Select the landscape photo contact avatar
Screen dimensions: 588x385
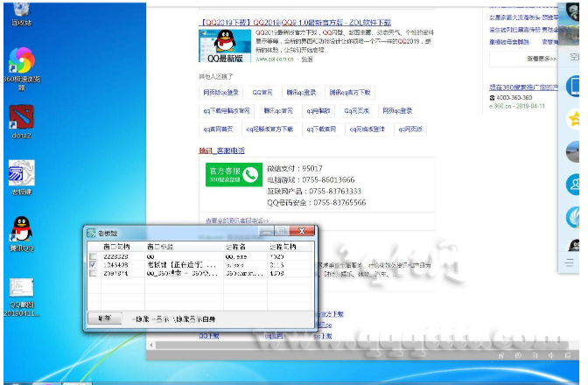point(573,152)
